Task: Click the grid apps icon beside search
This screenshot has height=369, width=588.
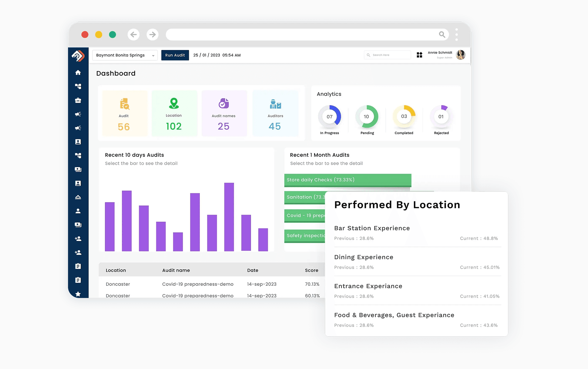Action: point(419,55)
